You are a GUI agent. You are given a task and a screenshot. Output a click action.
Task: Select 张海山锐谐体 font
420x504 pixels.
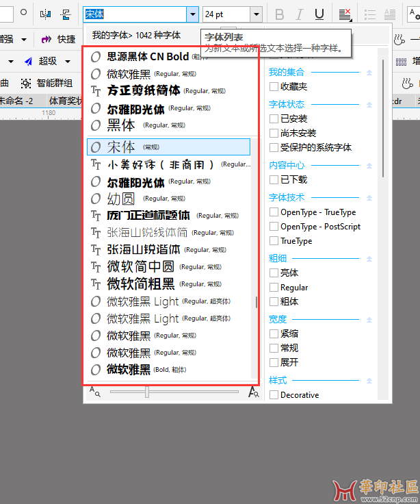click(x=169, y=250)
